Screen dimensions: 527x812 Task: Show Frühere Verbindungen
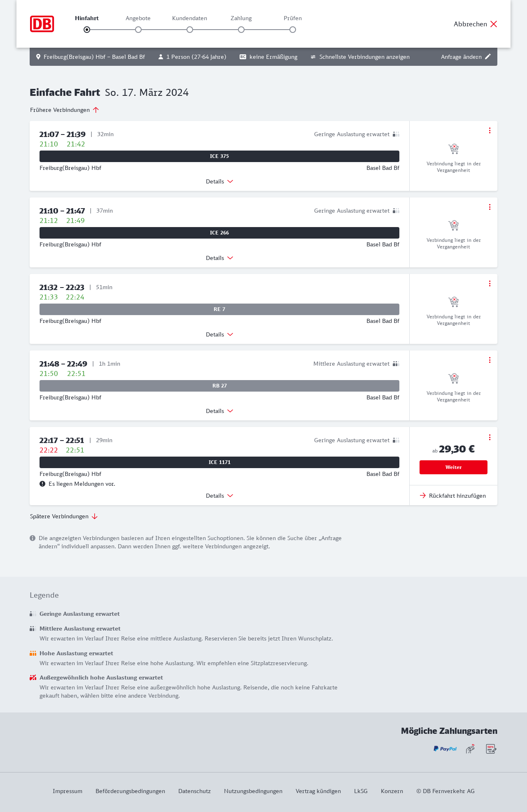[x=65, y=110]
